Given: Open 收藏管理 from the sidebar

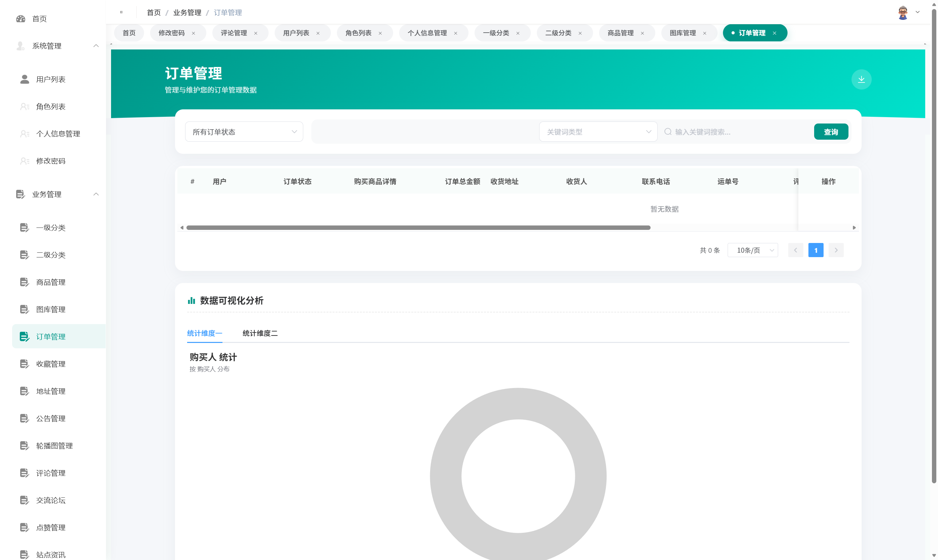Looking at the screenshot, I should tap(25, 364).
